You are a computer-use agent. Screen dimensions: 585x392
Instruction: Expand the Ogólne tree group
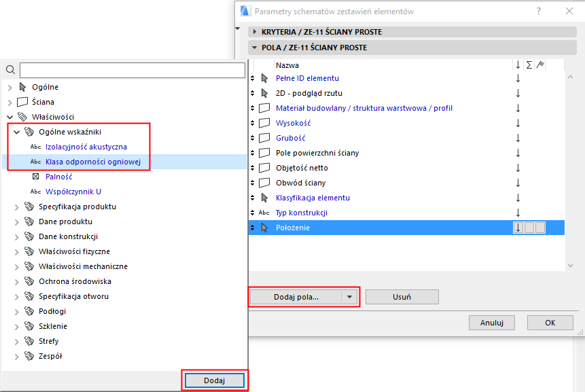[x=10, y=87]
